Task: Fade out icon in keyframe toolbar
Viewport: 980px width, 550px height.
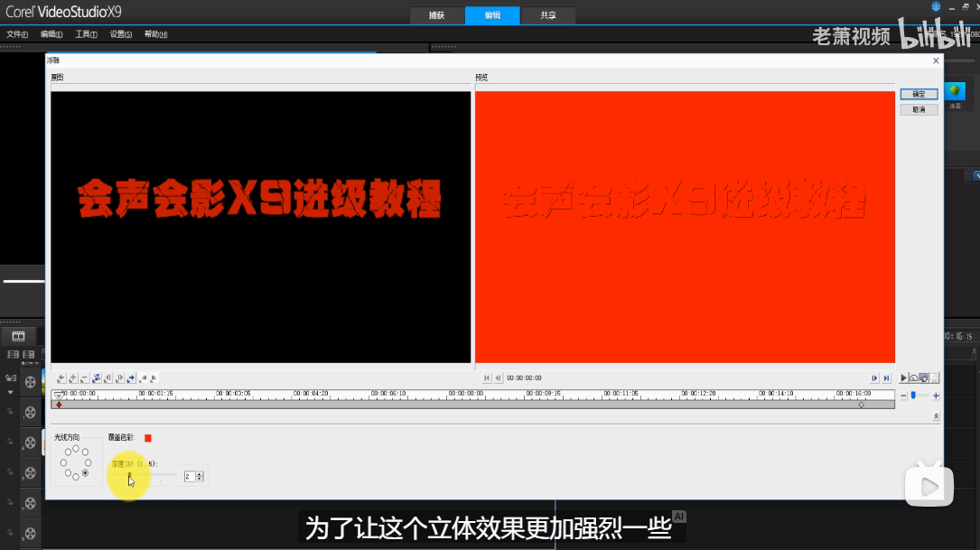Action: [x=154, y=378]
